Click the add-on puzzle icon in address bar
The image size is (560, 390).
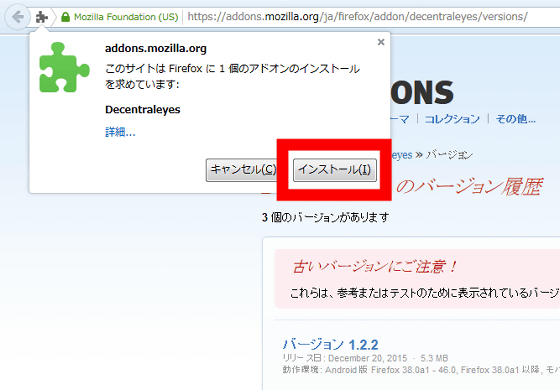[42, 17]
